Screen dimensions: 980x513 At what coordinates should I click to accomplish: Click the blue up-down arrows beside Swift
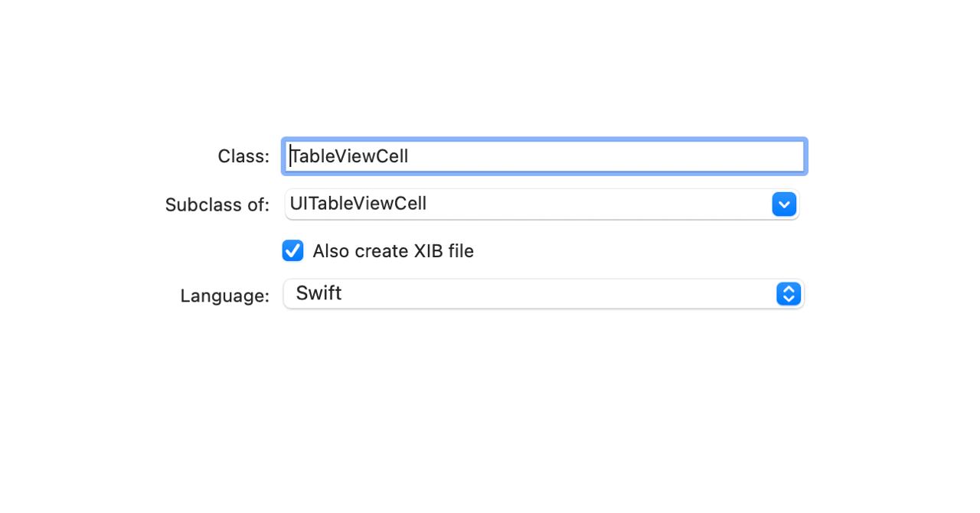coord(788,294)
